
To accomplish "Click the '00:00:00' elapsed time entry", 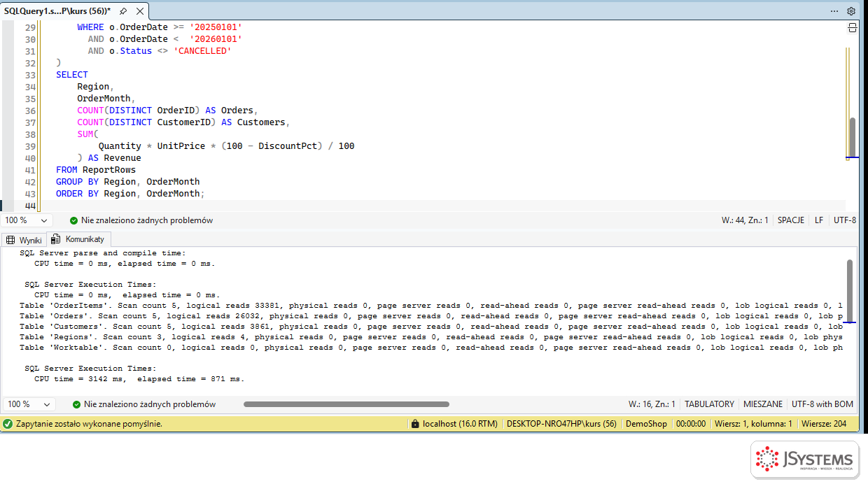I will pos(691,424).
